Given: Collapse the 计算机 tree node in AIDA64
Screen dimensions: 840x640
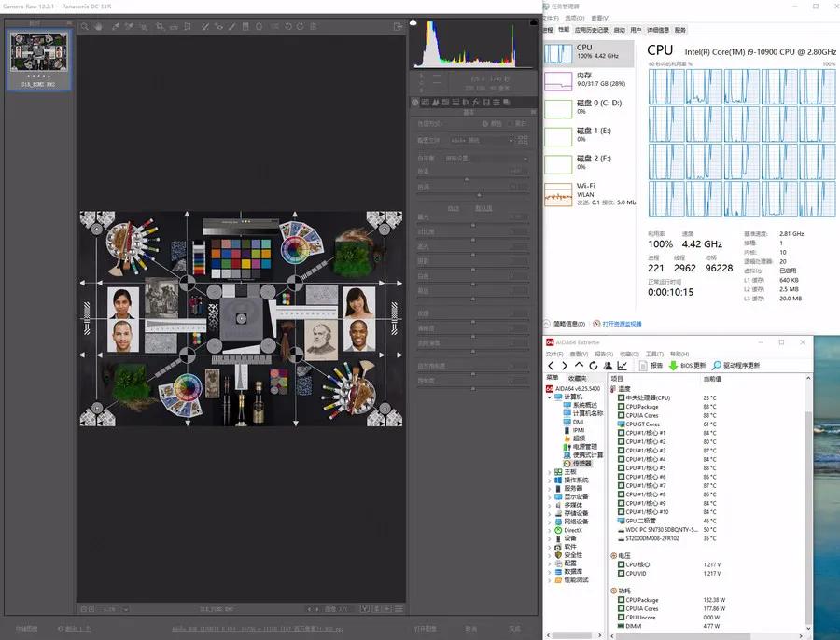Looking at the screenshot, I should (549, 397).
